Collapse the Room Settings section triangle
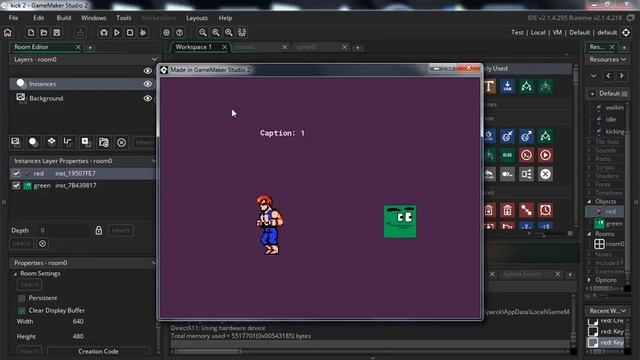640x360 pixels. point(15,274)
